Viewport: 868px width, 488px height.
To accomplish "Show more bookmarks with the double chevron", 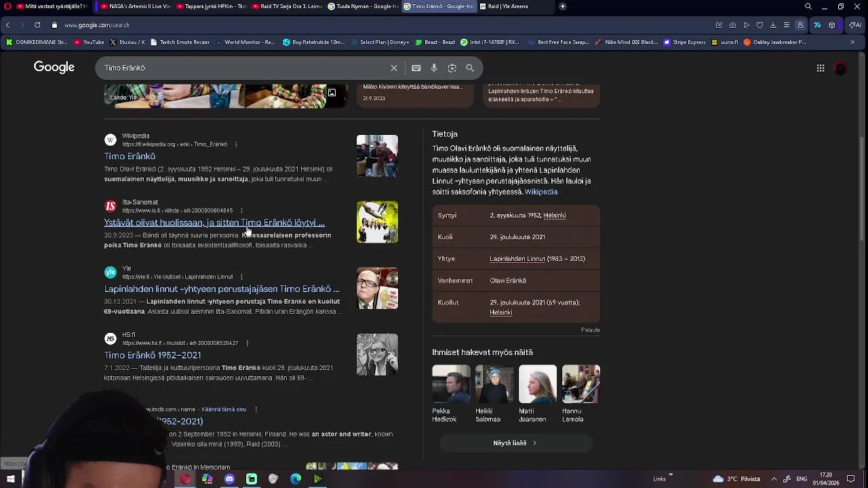I will pos(852,42).
